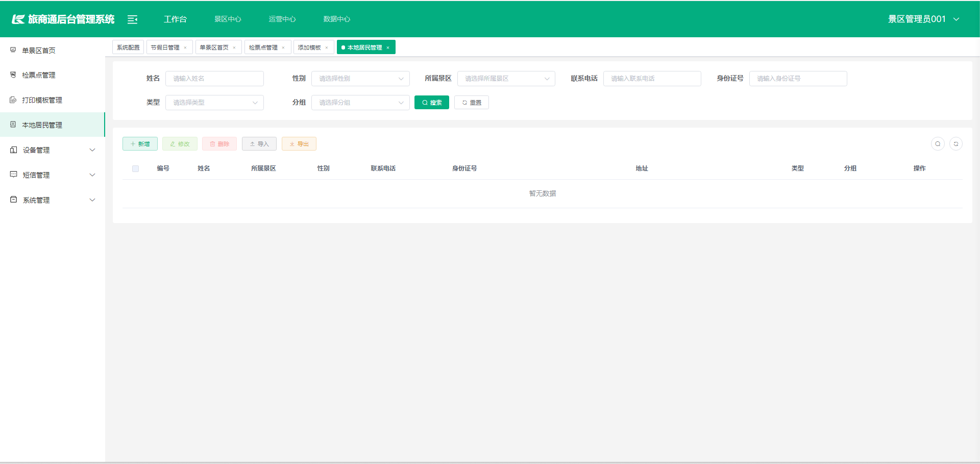
Task: Click the 系统管理 sidebar icon
Action: pos(14,200)
